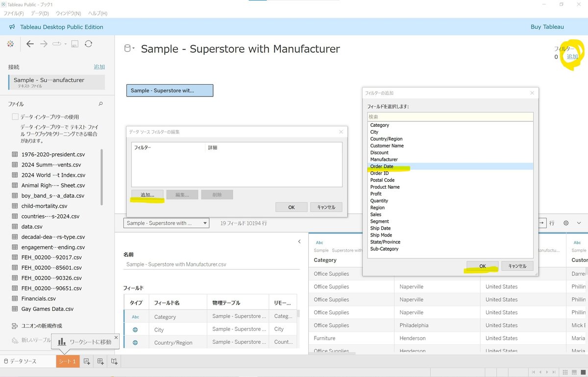This screenshot has width=588, height=377.
Task: Select the child-mortality.csv file
Action: 44,206
